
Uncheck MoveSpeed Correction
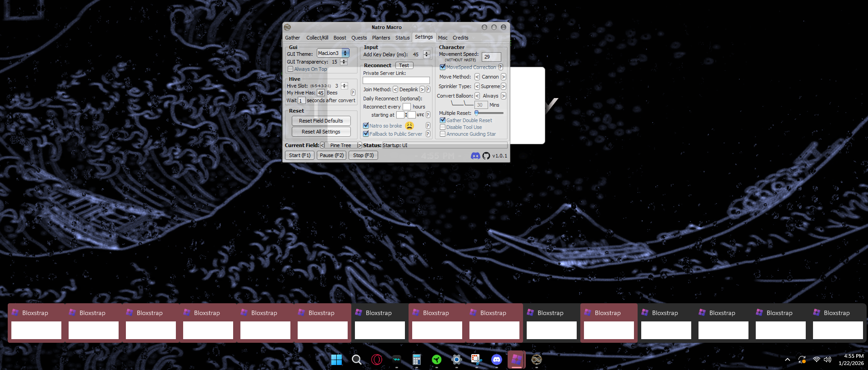(443, 67)
